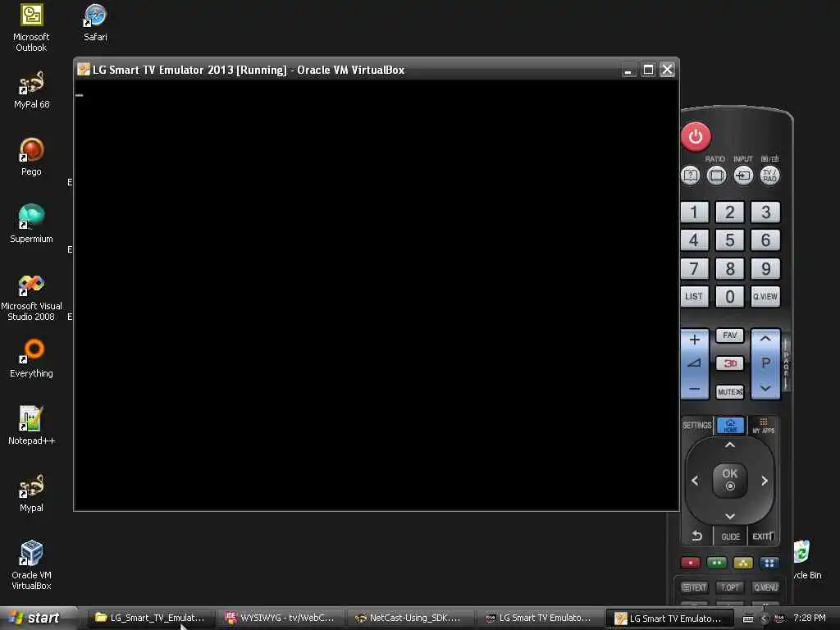Select the Mypal desktop icon
The width and height of the screenshot is (840, 630).
pyautogui.click(x=31, y=493)
